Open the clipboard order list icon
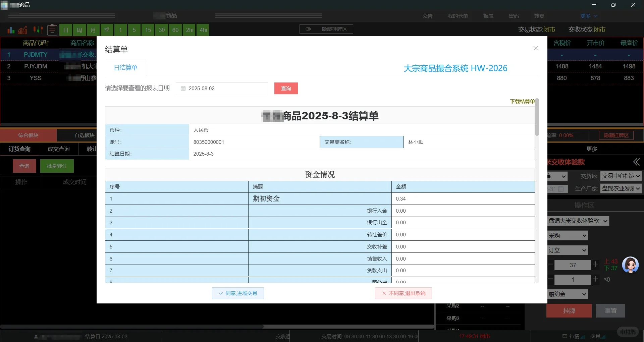Screen dimensions: 644x342 pos(52,30)
